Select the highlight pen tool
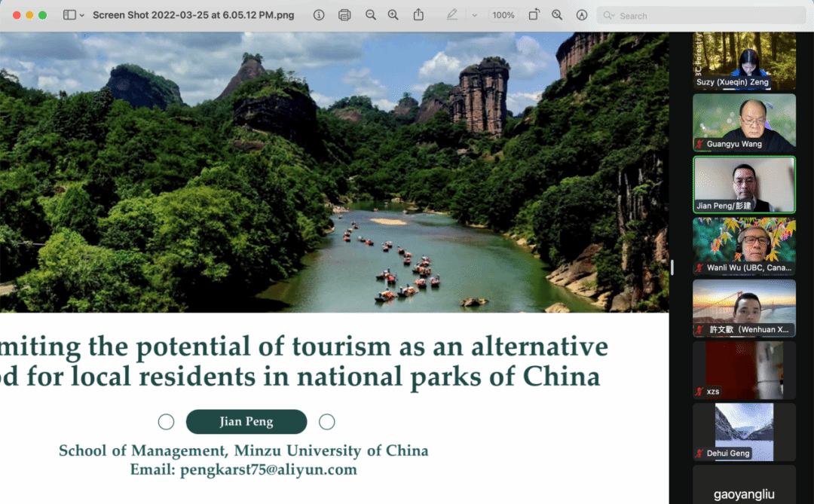814x504 pixels. click(x=451, y=15)
